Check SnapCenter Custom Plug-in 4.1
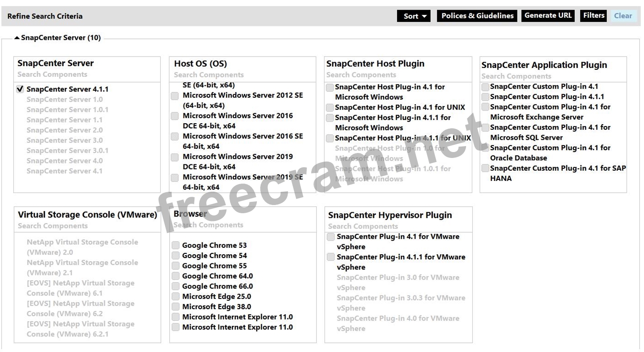Viewport: 644px width, 352px height. coord(485,87)
